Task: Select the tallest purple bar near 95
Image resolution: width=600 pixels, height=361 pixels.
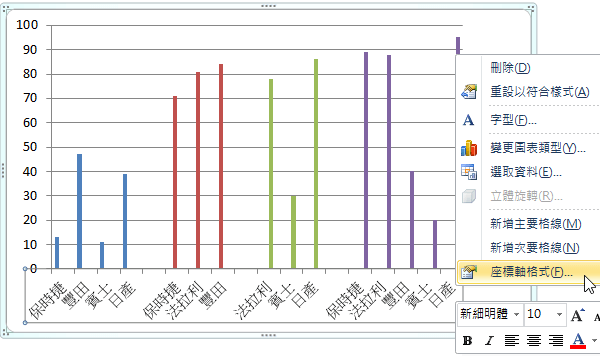Action: [458, 46]
